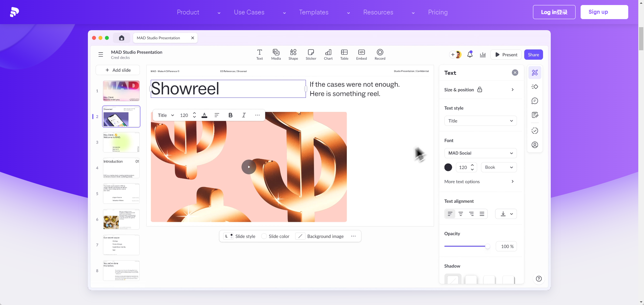The image size is (644, 305).
Task: Open the Sticker tool
Action: [x=311, y=54]
